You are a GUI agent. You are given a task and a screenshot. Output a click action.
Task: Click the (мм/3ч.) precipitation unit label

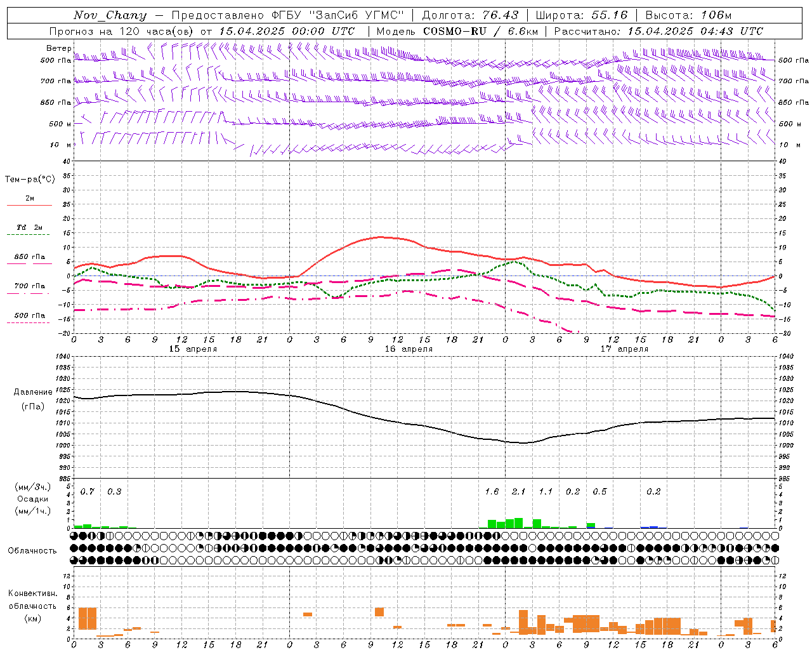[33, 487]
